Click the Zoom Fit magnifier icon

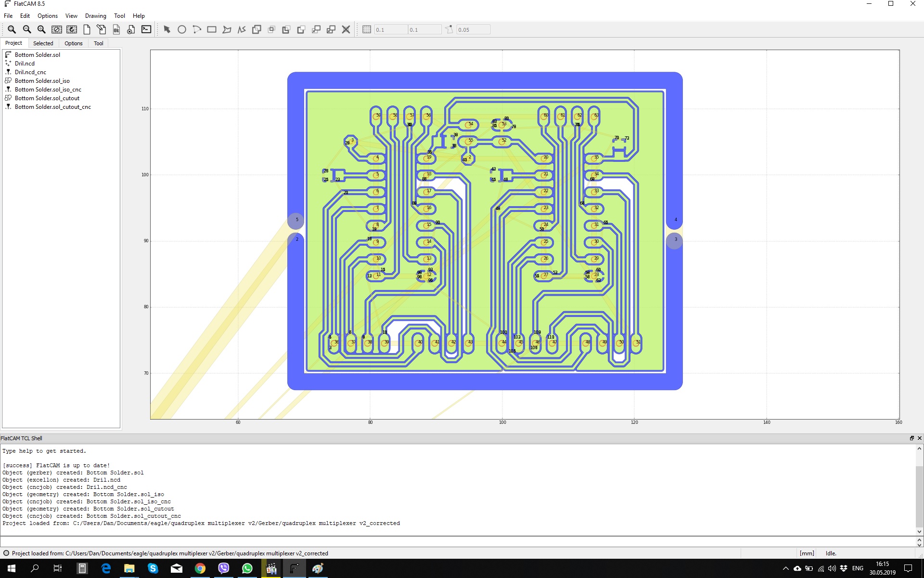click(x=12, y=29)
